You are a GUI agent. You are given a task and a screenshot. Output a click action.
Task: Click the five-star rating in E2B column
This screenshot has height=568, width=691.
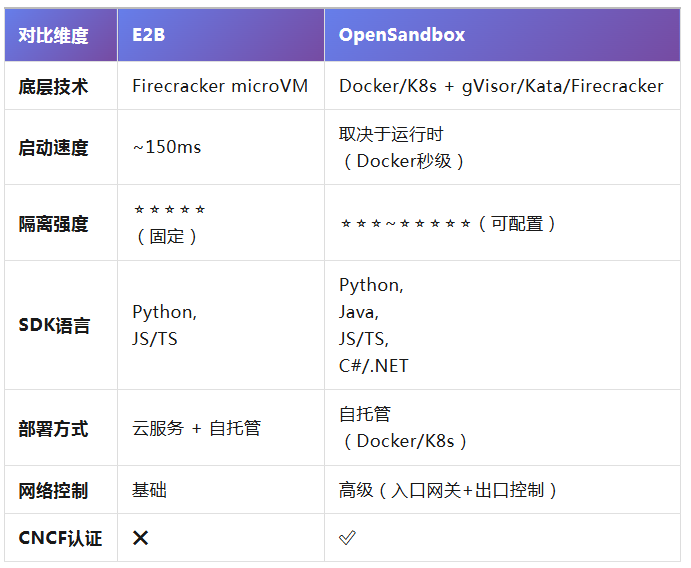170,210
